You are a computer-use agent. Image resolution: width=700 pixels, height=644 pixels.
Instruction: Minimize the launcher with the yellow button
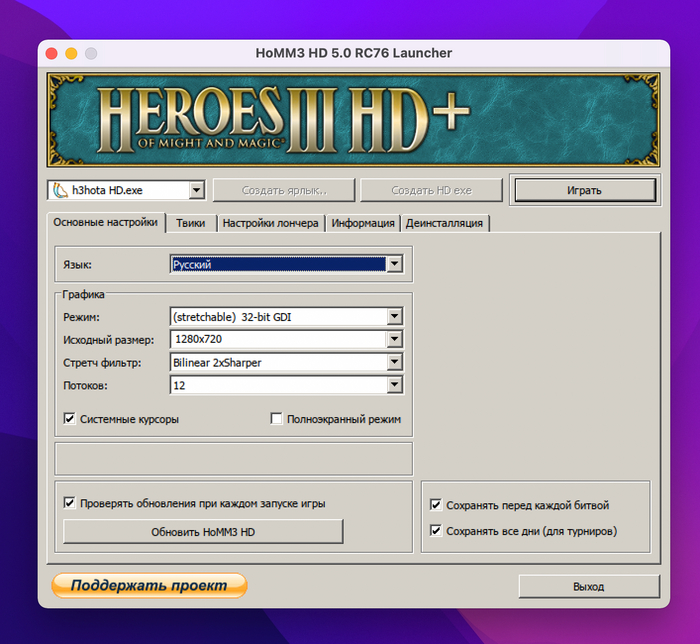[71, 54]
